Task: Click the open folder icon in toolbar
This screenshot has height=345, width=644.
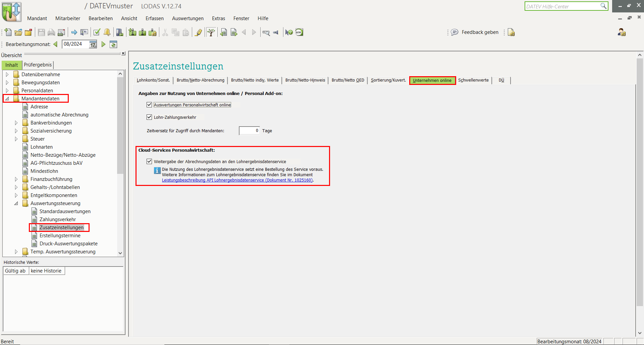Action: (x=18, y=32)
